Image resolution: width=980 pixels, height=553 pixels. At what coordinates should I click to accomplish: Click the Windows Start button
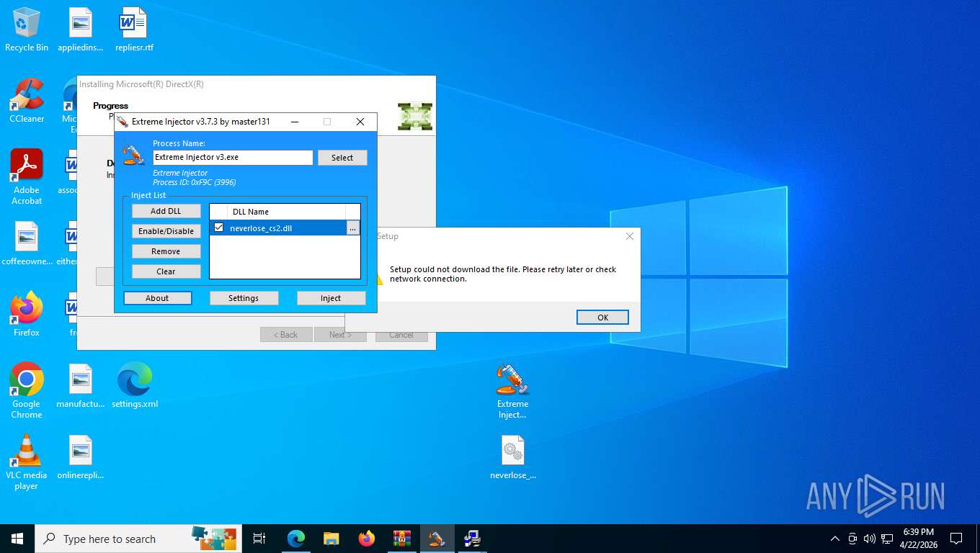tap(17, 539)
